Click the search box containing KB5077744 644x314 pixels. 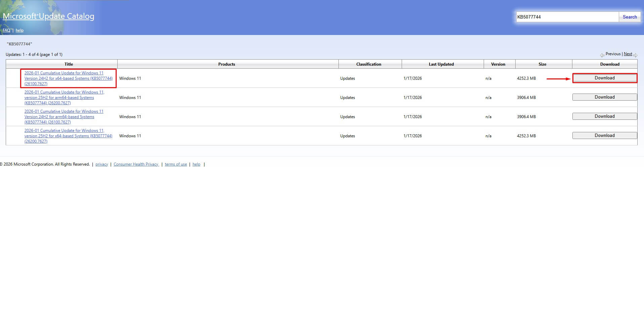(567, 17)
